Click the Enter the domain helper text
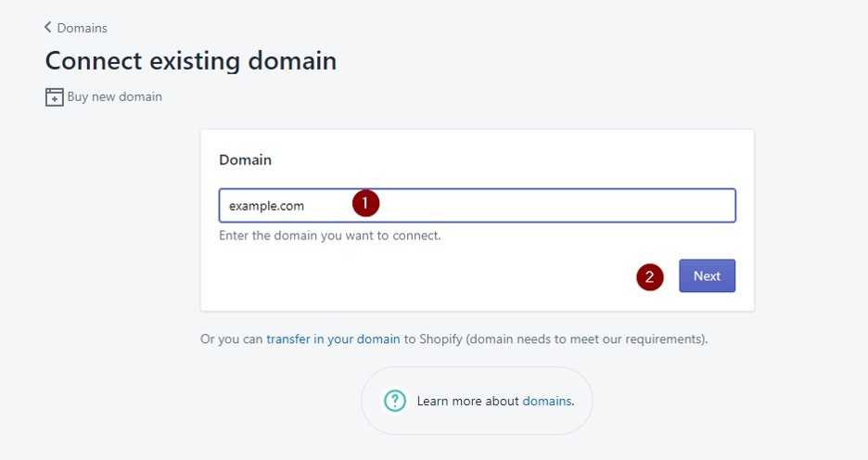 (330, 236)
